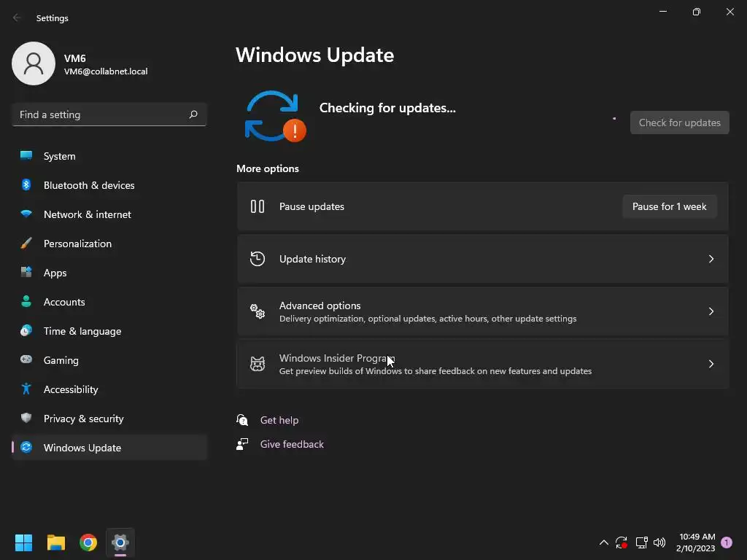Click the Gaming controller icon
This screenshot has height=560, width=747.
26,359
